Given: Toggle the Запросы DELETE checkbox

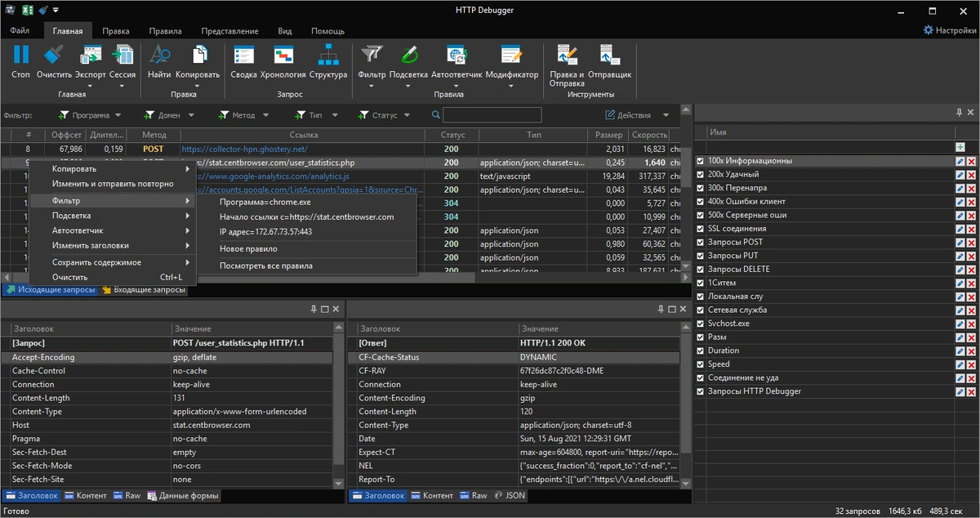Looking at the screenshot, I should [x=700, y=270].
